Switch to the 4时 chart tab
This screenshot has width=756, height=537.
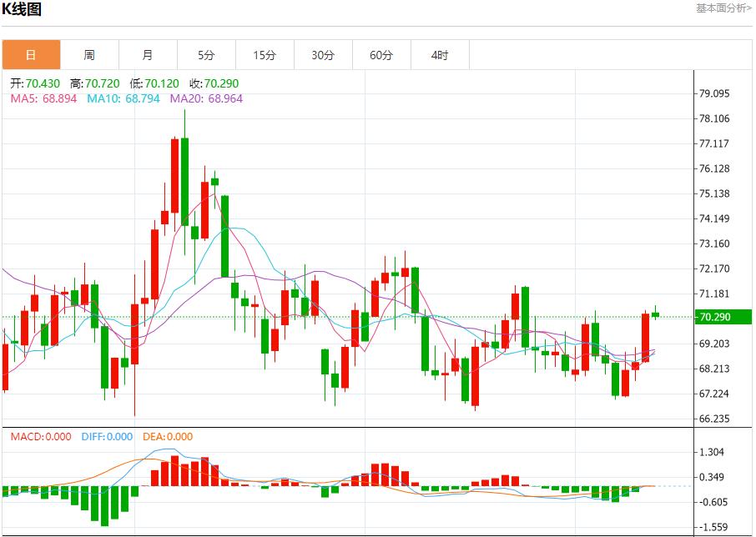440,55
